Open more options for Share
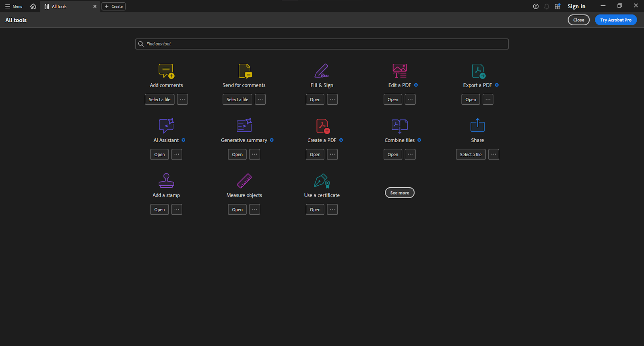644x346 pixels. (x=493, y=154)
